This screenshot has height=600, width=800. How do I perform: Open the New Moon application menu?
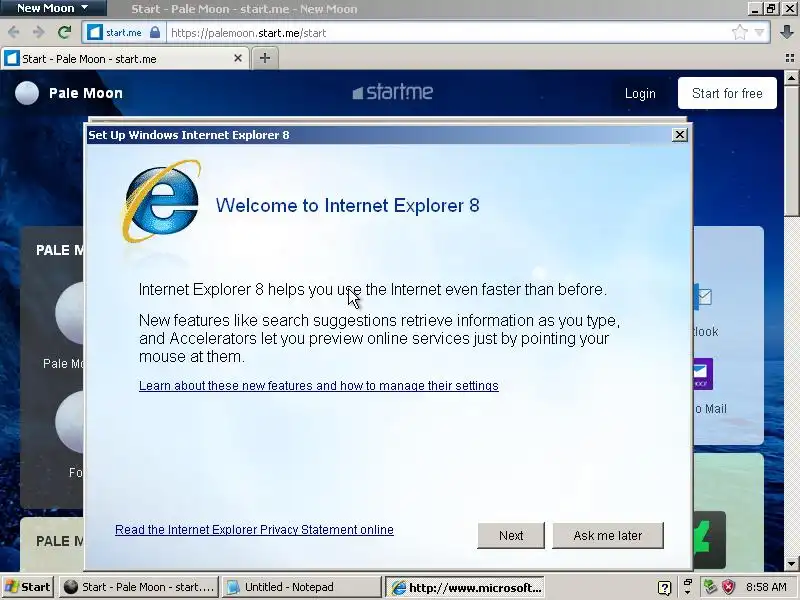click(52, 8)
